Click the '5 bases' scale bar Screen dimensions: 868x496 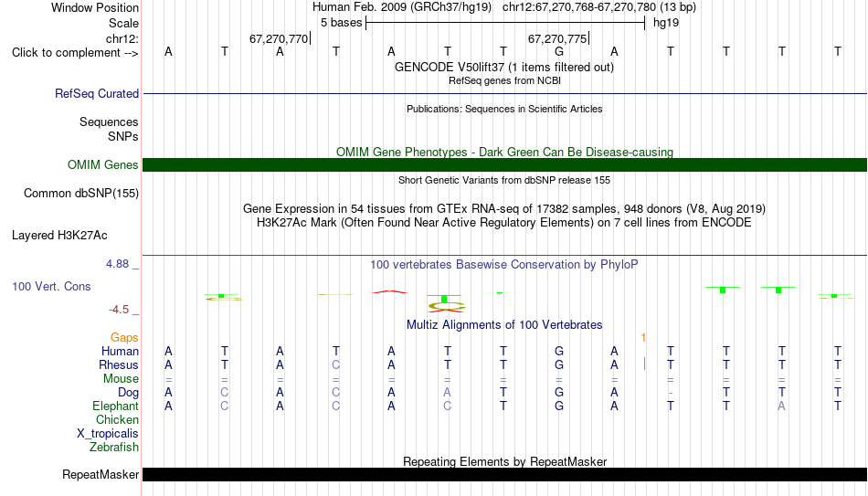[505, 23]
